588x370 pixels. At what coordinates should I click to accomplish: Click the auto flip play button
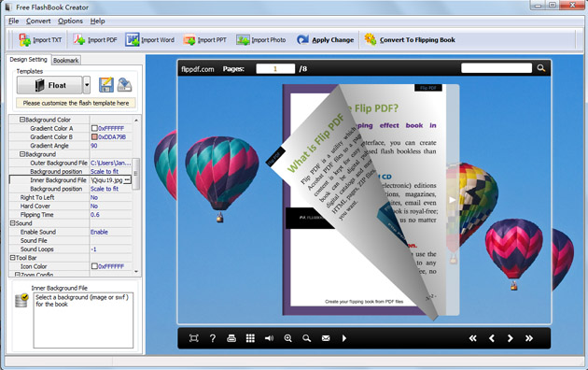[344, 338]
